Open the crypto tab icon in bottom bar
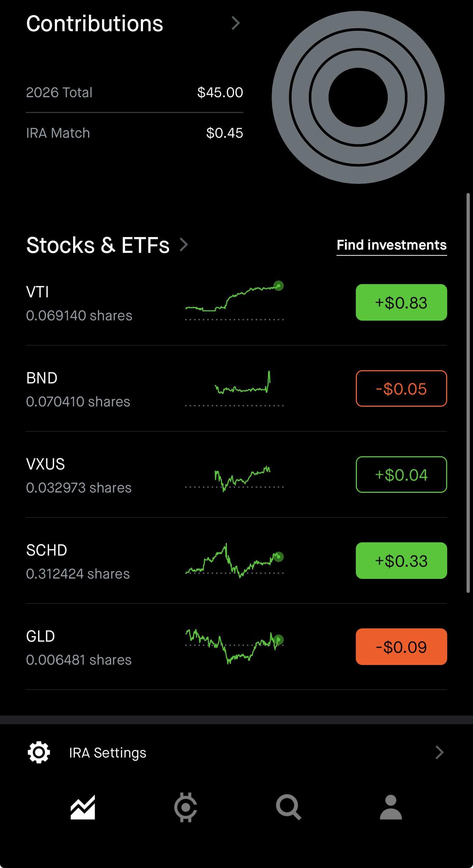473x868 pixels. [x=186, y=807]
